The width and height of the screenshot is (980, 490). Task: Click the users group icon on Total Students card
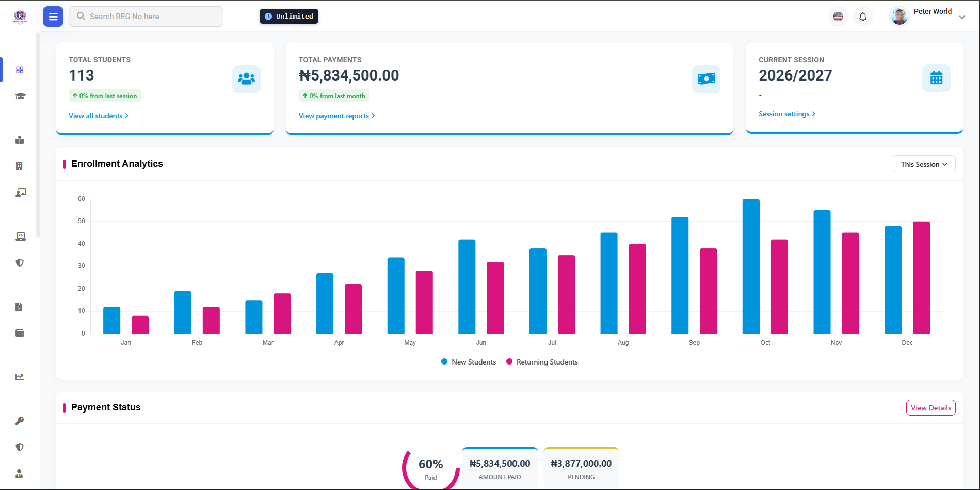(246, 79)
